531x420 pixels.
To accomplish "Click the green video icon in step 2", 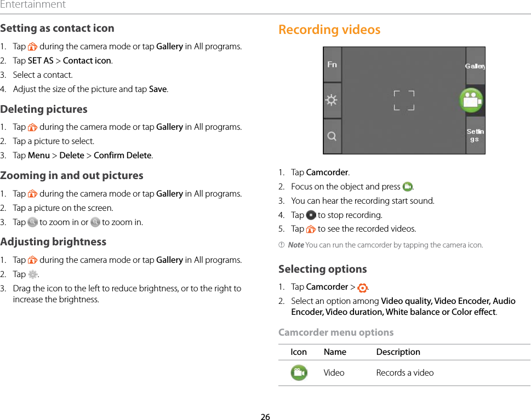I will (407, 187).
